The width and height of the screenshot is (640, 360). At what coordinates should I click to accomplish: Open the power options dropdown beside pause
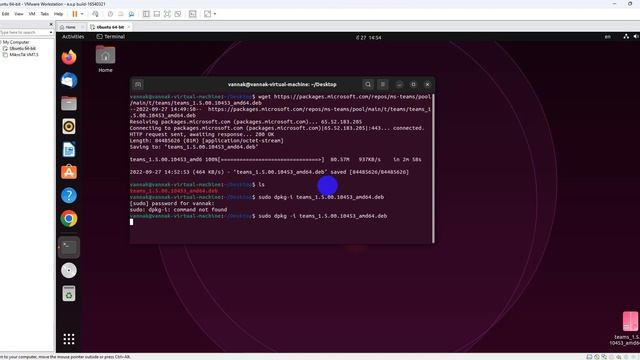point(82,14)
